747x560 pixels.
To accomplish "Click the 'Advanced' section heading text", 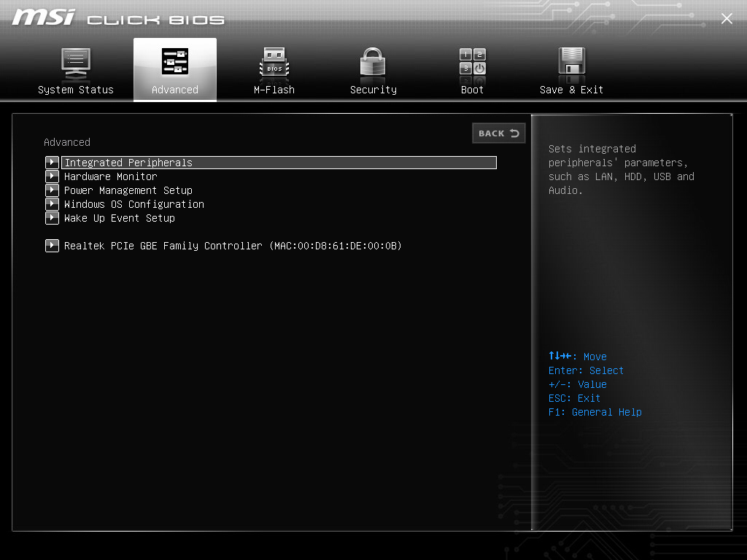I will point(67,142).
